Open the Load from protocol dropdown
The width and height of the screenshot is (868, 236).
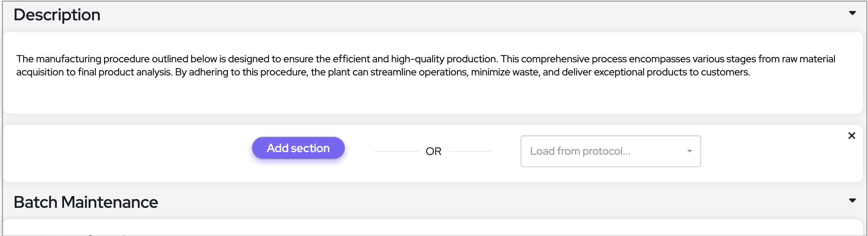[x=610, y=151]
